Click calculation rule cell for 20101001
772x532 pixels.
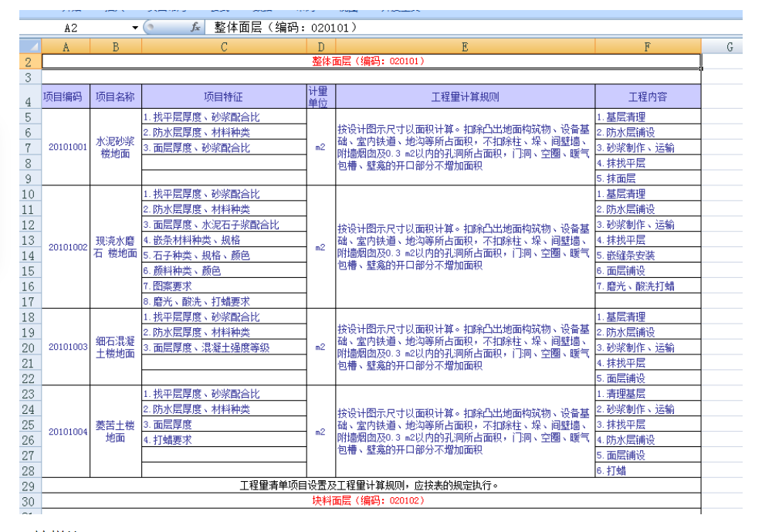[466, 147]
